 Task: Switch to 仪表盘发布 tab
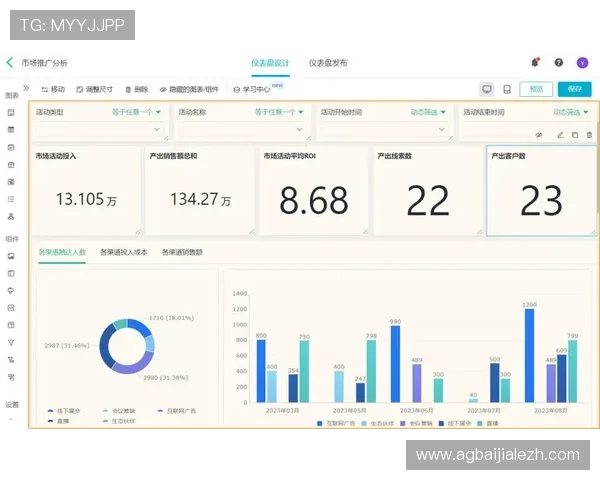[x=328, y=63]
